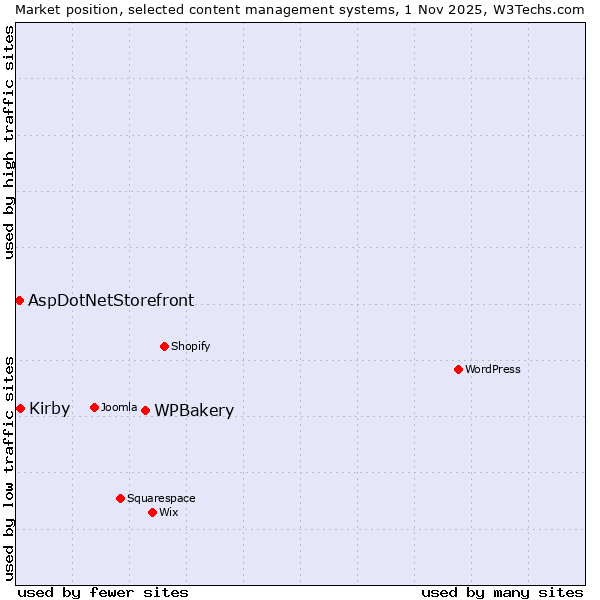
Task: Click the AspDotNetStorefront text label
Action: pos(111,300)
